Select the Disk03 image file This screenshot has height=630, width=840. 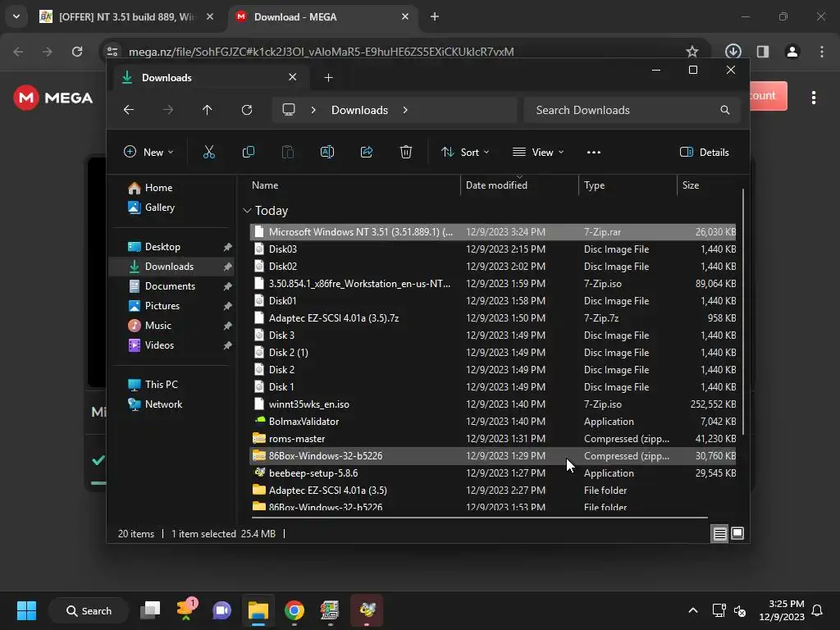tap(492, 249)
